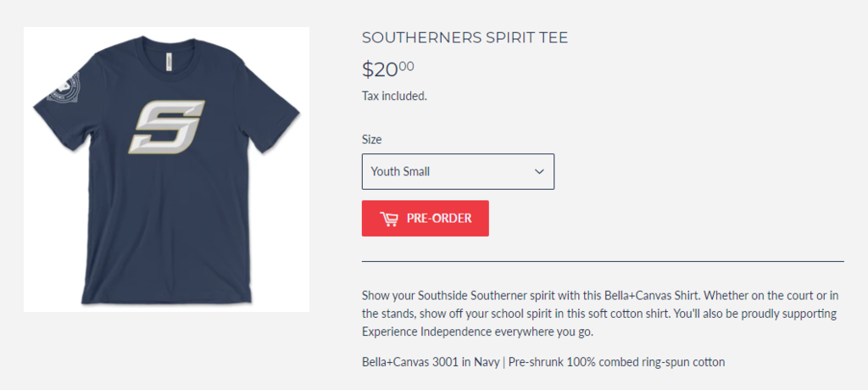Click the Size label above the dropdown

[372, 140]
